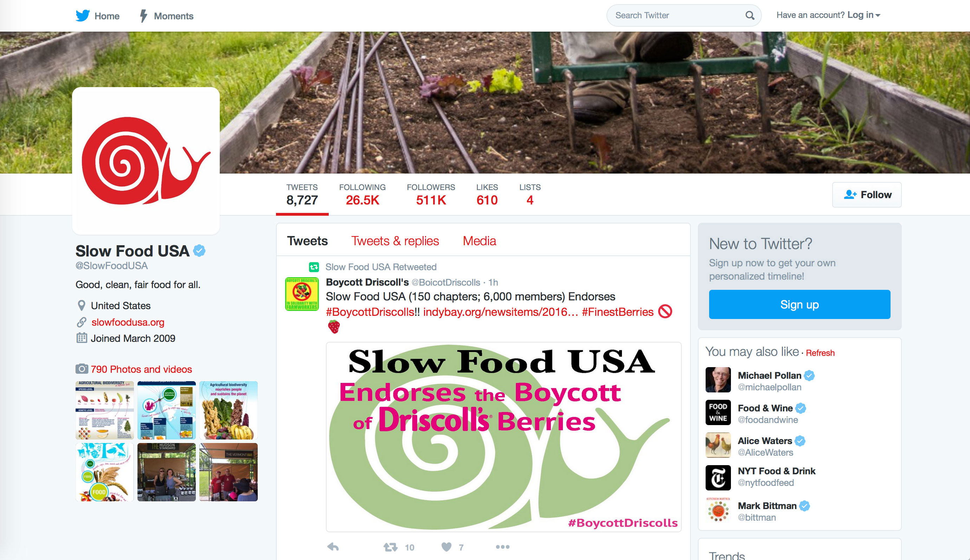The image size is (970, 560).
Task: Refresh the You may also like suggestions
Action: [x=820, y=353]
